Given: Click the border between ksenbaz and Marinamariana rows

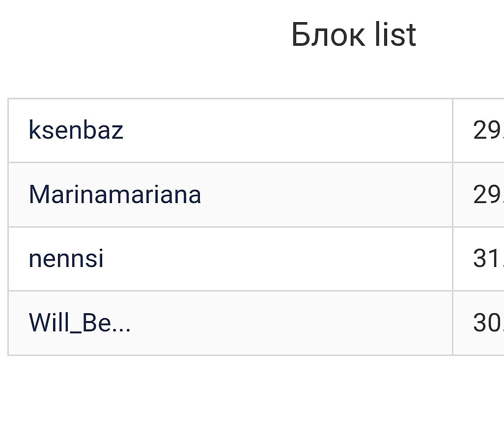Looking at the screenshot, I should point(230,162).
